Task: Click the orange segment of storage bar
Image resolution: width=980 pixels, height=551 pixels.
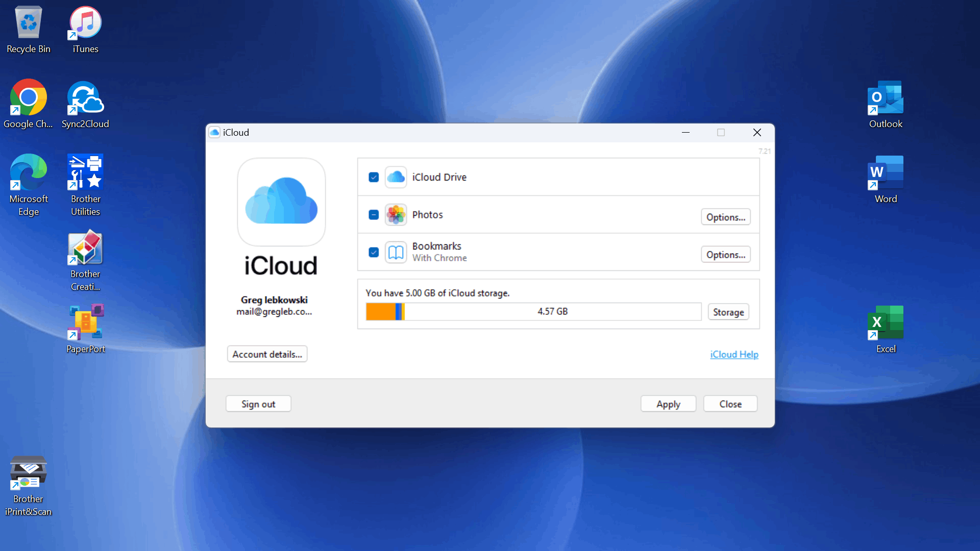Action: pyautogui.click(x=381, y=312)
